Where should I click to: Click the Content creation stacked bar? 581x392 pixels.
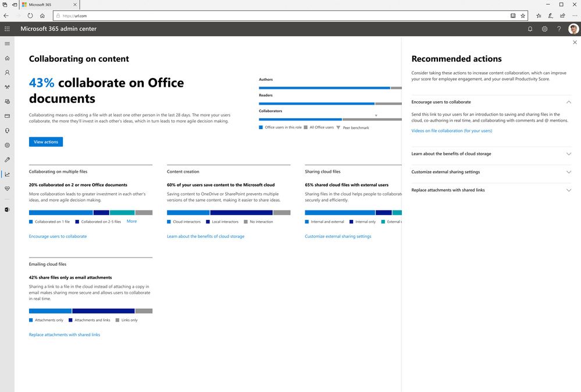(x=229, y=213)
